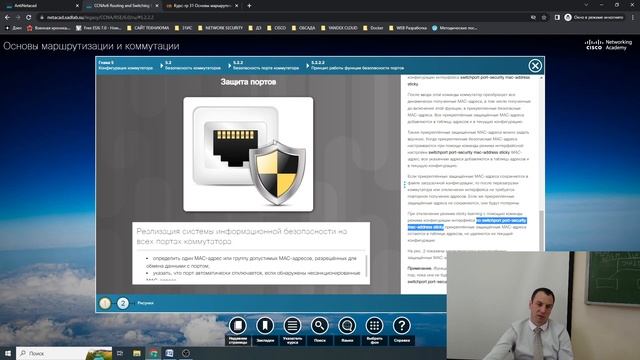This screenshot has width=640, height=360.
Task: Open the Help (Справка) question mark icon
Action: [x=402, y=326]
